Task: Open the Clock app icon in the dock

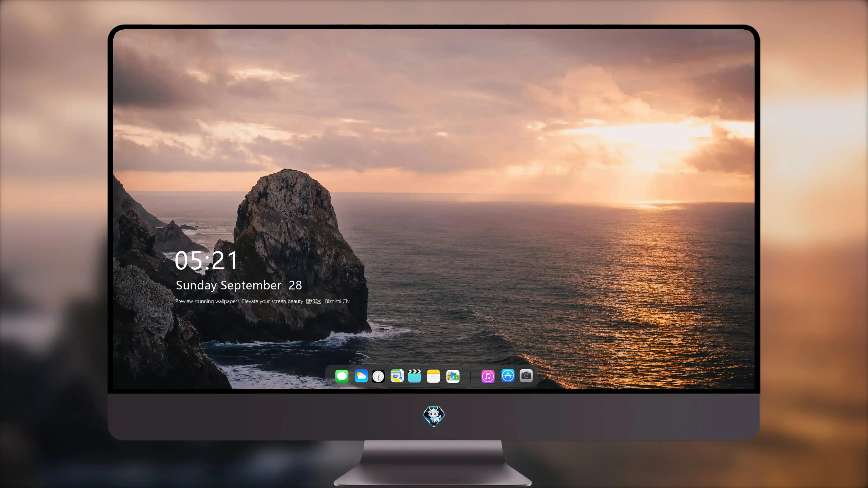Action: 378,376
